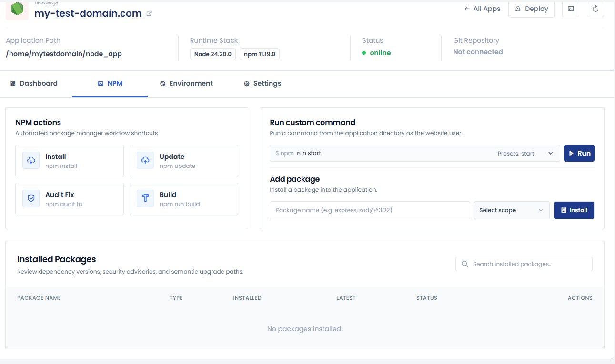Click the search magnifier icon
Screen dimensions: 615x364
(x=465, y=264)
